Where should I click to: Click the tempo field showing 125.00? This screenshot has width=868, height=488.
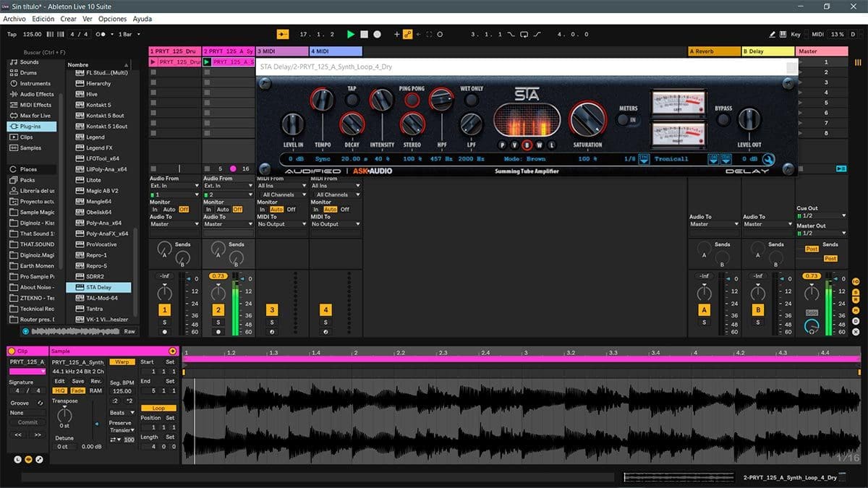point(33,34)
